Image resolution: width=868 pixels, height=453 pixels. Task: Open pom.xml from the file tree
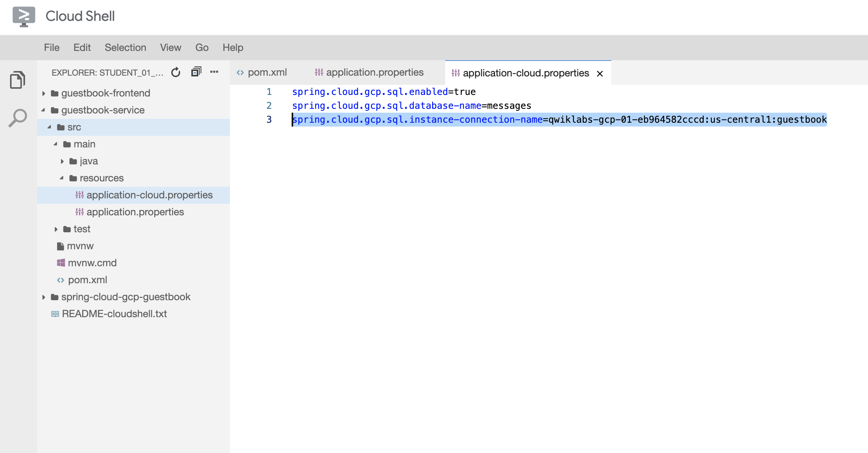133,280
